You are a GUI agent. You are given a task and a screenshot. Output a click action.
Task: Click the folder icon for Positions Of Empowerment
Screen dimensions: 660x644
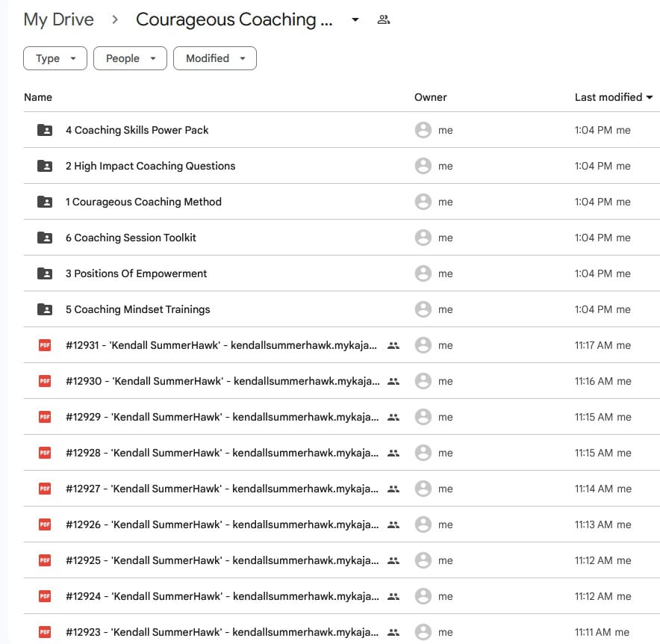coord(45,273)
